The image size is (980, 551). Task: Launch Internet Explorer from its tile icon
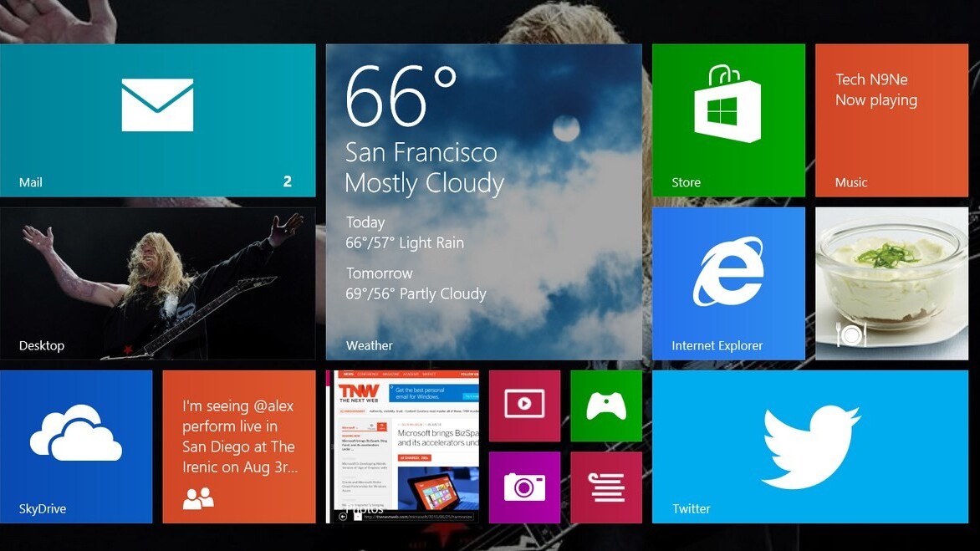[x=727, y=271]
